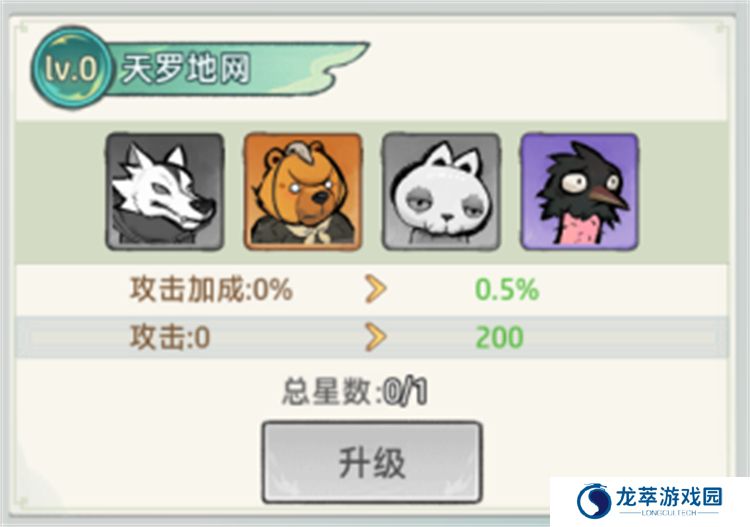Select the gray sleepy cat portrait
750x527 pixels.
point(441,192)
